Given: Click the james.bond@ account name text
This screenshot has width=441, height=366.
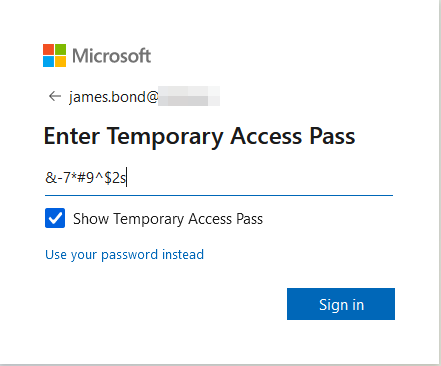Looking at the screenshot, I should click(x=113, y=97).
